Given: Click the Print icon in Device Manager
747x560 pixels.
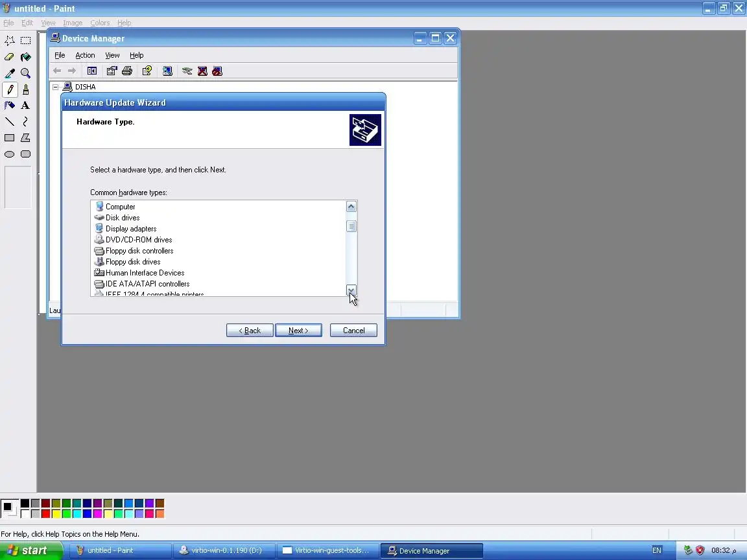Looking at the screenshot, I should [x=126, y=71].
